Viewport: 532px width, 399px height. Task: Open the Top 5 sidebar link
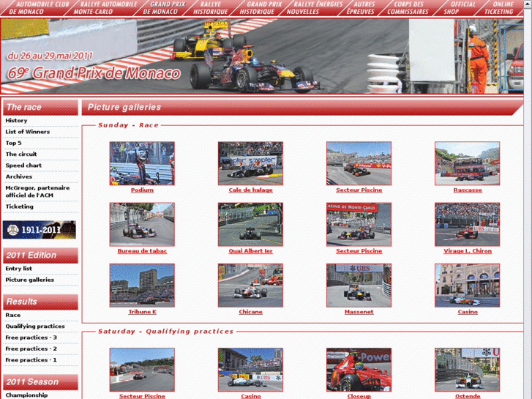pyautogui.click(x=14, y=143)
